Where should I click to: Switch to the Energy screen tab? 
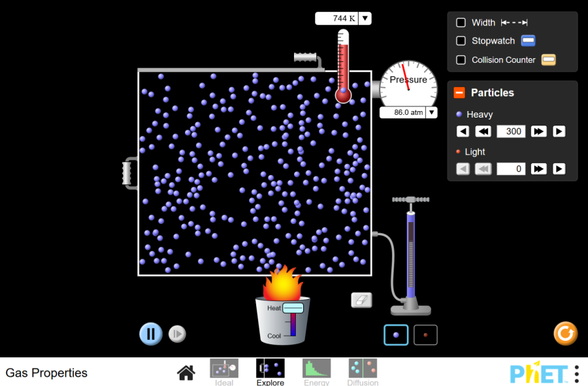pos(317,372)
